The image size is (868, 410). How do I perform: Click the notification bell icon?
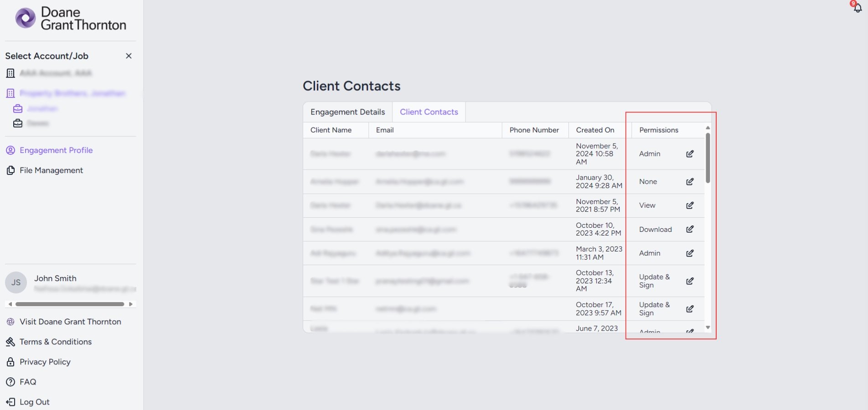pos(858,8)
